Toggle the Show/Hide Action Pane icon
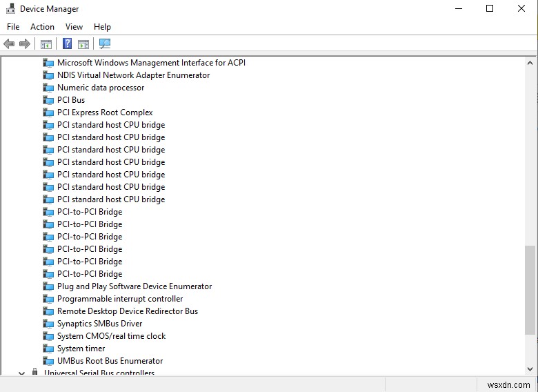The image size is (538, 392). (83, 44)
